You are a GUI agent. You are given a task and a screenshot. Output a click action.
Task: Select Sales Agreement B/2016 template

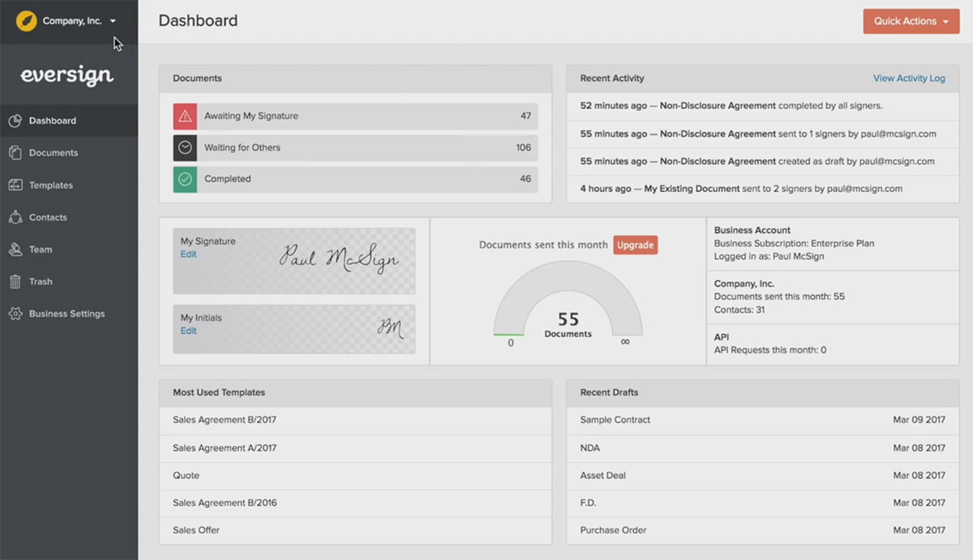(355, 502)
